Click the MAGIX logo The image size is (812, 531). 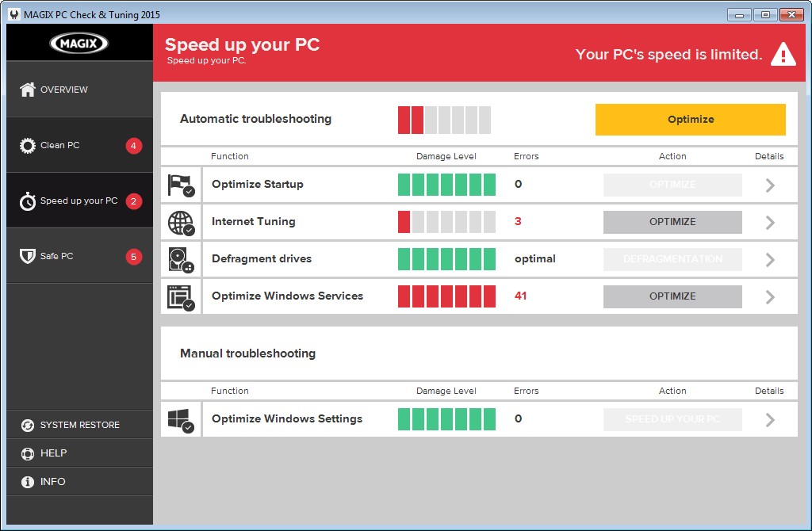pyautogui.click(x=79, y=41)
